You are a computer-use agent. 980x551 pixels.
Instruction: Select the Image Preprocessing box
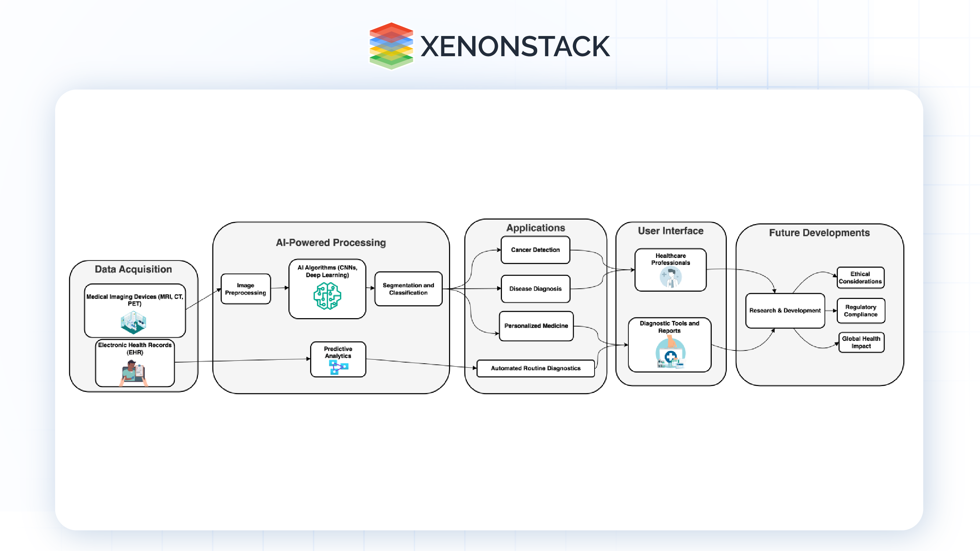[245, 289]
